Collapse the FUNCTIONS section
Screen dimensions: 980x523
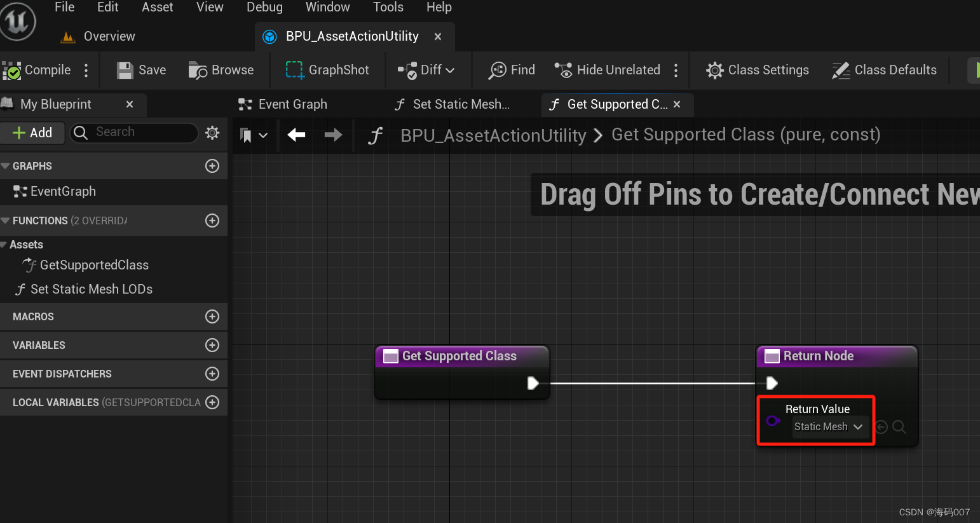[6, 221]
